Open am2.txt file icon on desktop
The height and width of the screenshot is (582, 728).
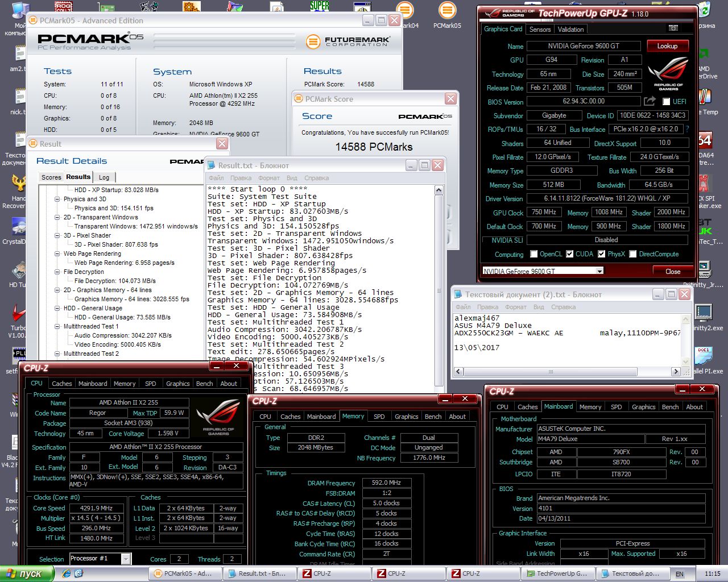pyautogui.click(x=19, y=53)
